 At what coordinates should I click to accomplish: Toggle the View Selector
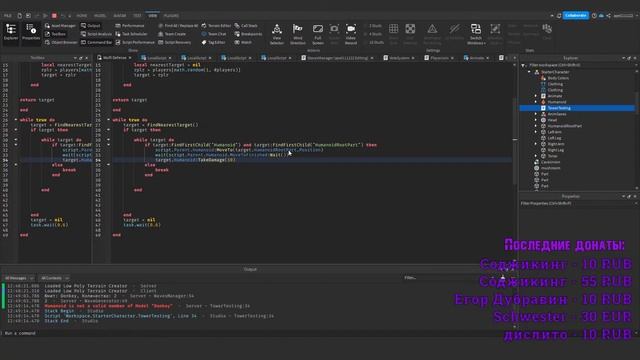277,34
